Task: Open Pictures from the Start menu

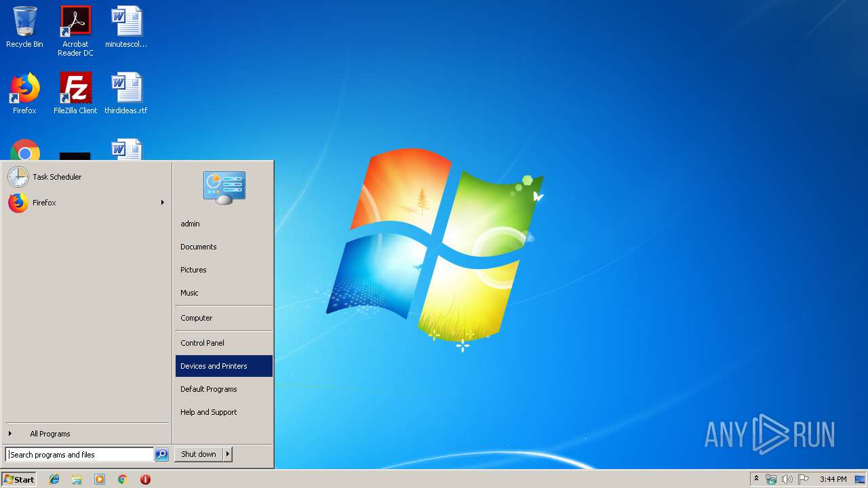Action: tap(224, 270)
